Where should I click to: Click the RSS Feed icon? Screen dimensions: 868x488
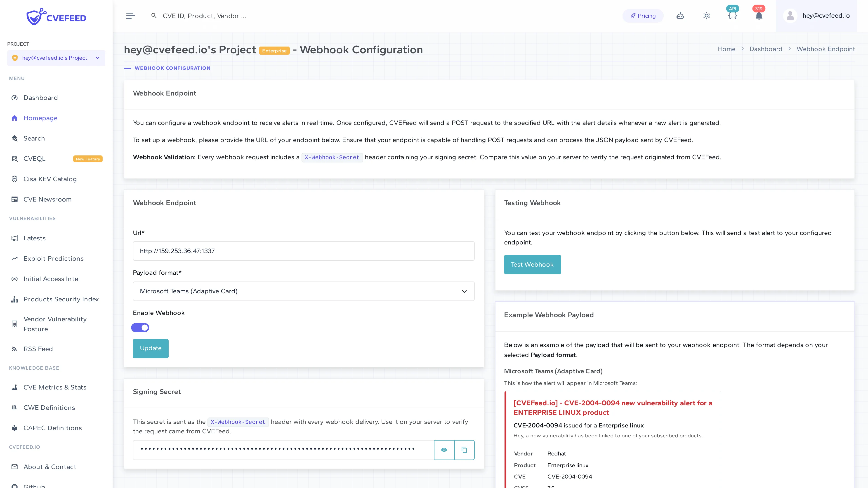coord(14,349)
